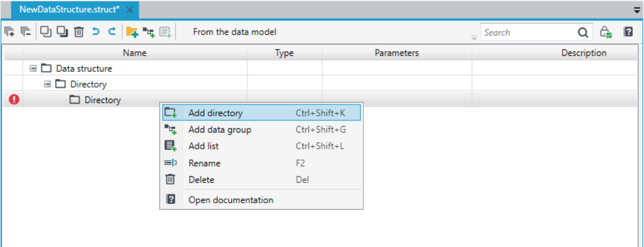Viewport: 644px width, 247px height.
Task: Click the Name column header
Action: (135, 53)
